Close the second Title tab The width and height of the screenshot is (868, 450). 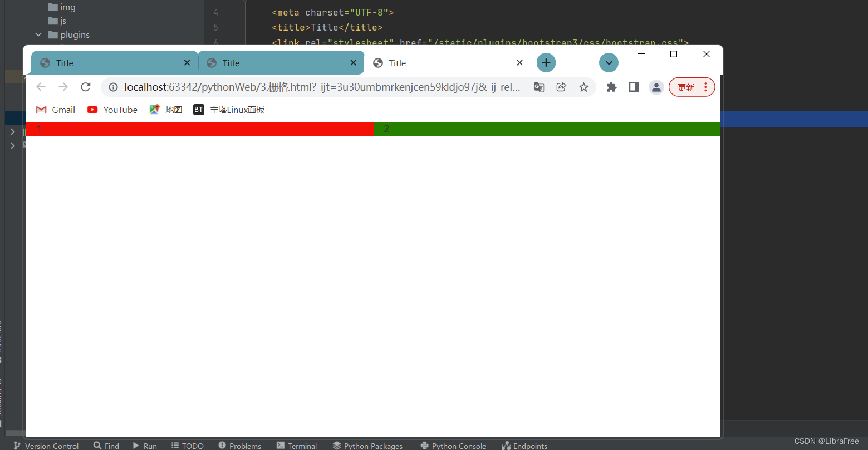[x=354, y=63]
